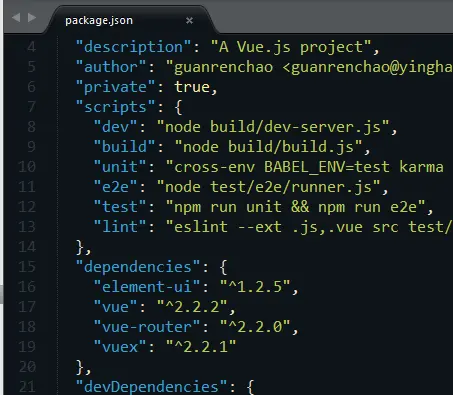Click the BABEL_ENV=test text on line 10
The height and width of the screenshot is (395, 453).
click(x=327, y=167)
